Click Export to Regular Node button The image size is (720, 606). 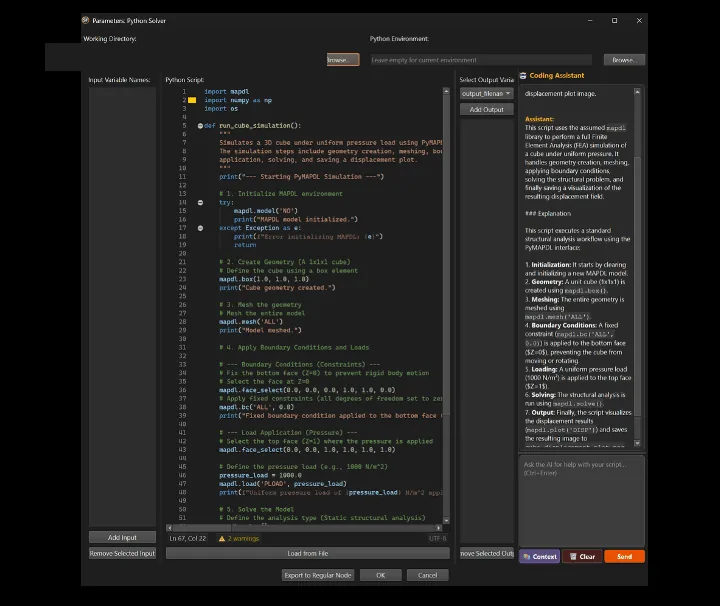pyautogui.click(x=318, y=576)
